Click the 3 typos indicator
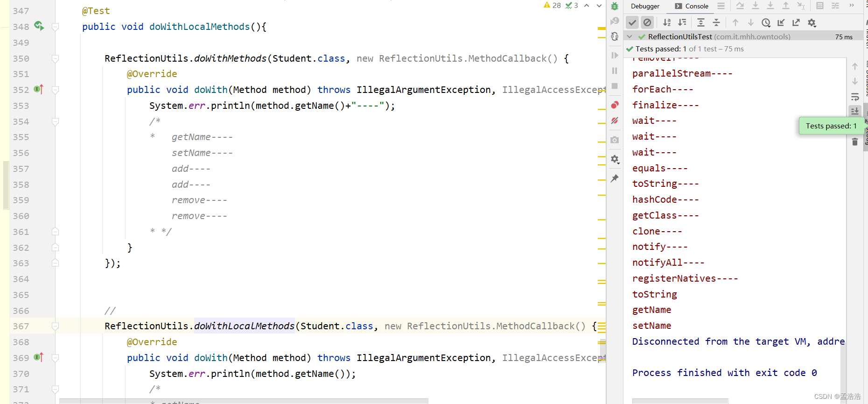Image resolution: width=868 pixels, height=404 pixels. (572, 6)
